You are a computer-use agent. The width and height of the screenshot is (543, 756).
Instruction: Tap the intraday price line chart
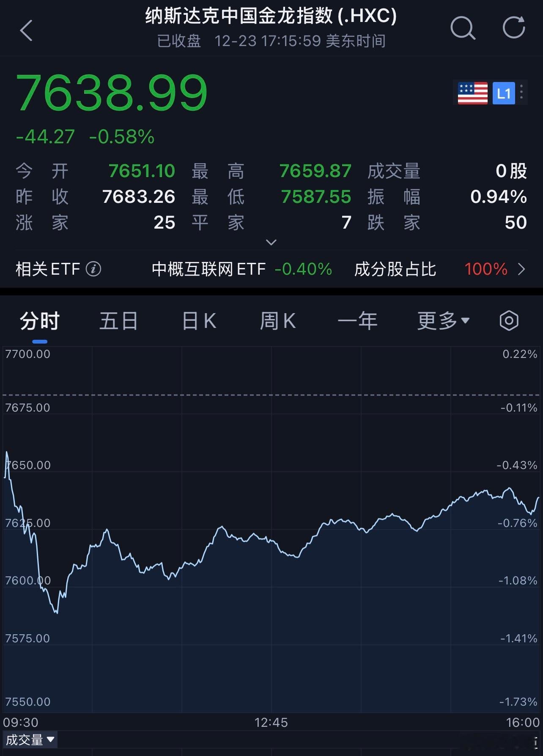[271, 529]
